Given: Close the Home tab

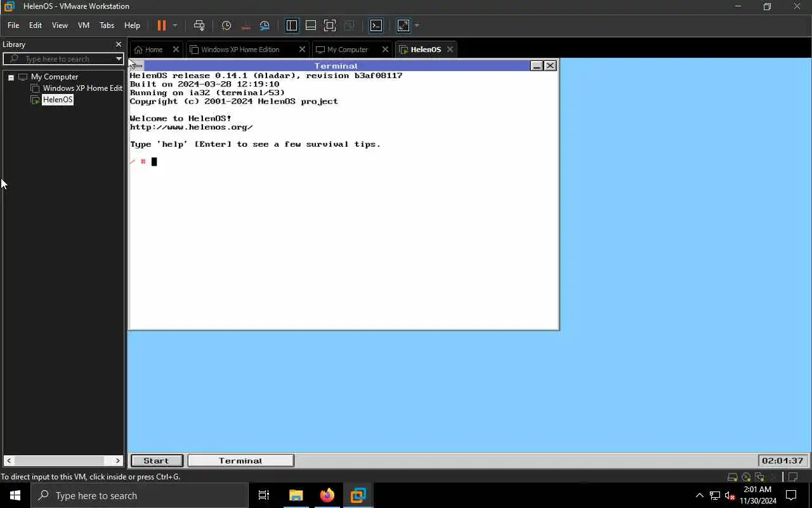Looking at the screenshot, I should (x=176, y=50).
